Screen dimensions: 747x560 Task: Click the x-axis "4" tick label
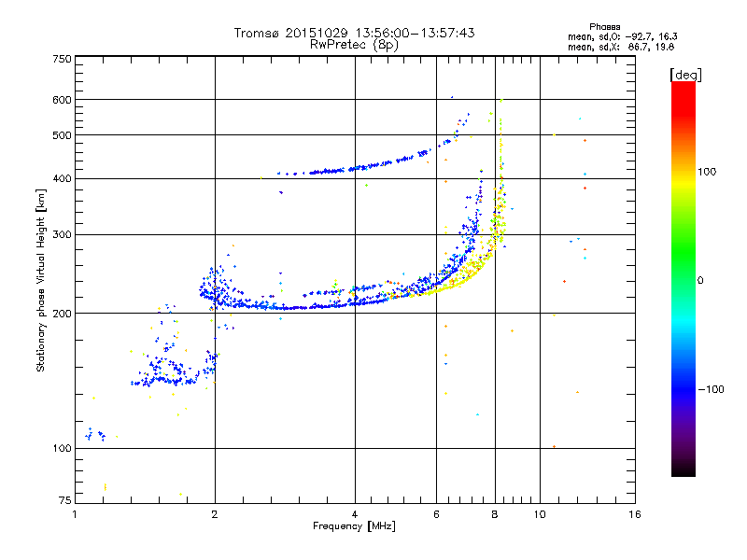(x=355, y=514)
